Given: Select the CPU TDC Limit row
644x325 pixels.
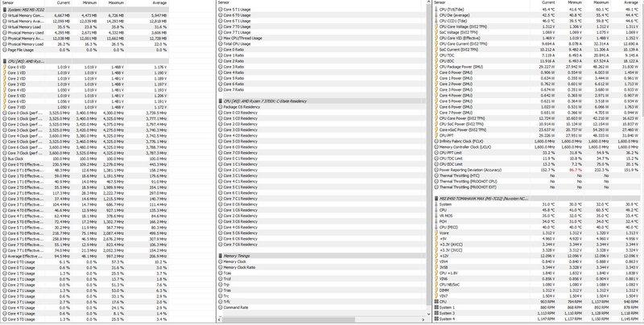Looking at the screenshot, I should click(537, 158).
